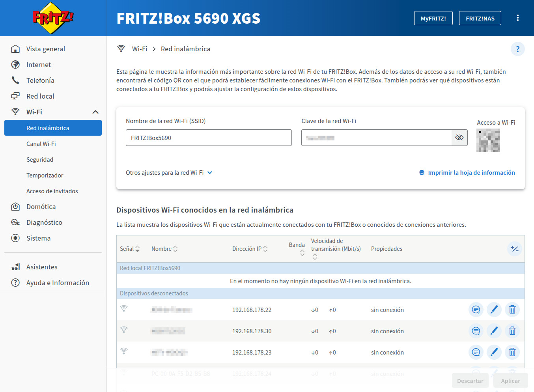Open Sistema section in sidebar

coord(53,238)
